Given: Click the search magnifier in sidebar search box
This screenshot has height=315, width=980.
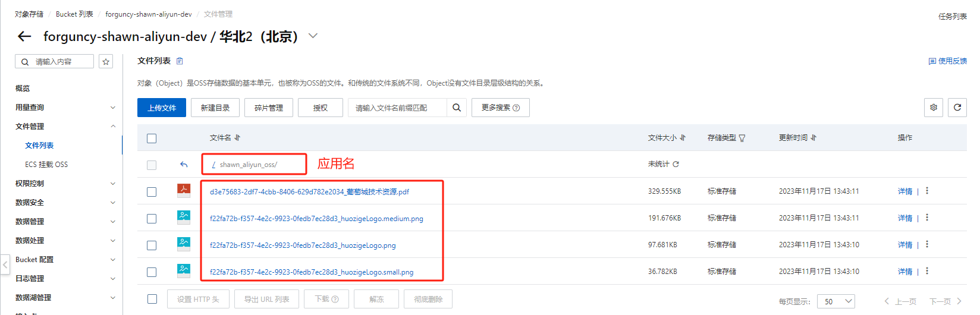Looking at the screenshot, I should (x=25, y=62).
